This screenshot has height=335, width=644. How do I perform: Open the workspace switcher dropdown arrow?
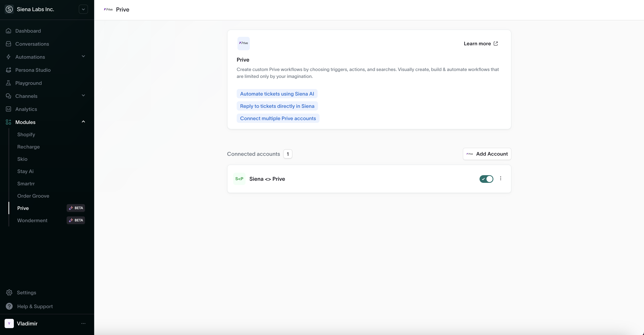pyautogui.click(x=83, y=9)
